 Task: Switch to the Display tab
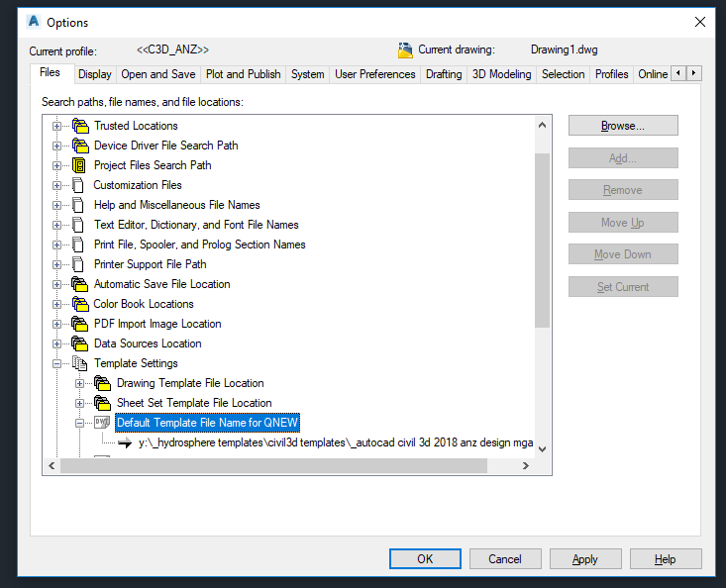tap(95, 74)
